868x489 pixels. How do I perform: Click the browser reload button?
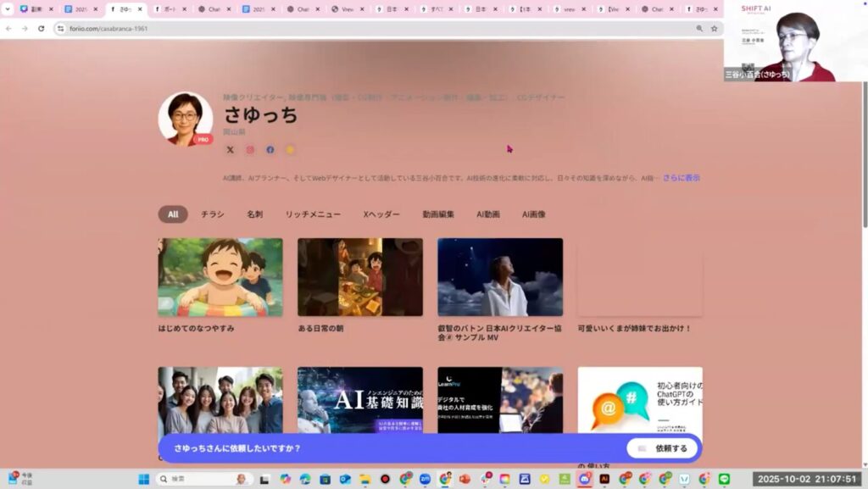(39, 28)
